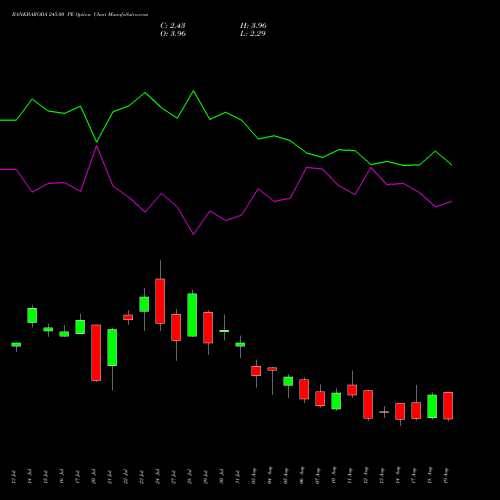Click the BANKBARODA PE Option chart title

80,15
